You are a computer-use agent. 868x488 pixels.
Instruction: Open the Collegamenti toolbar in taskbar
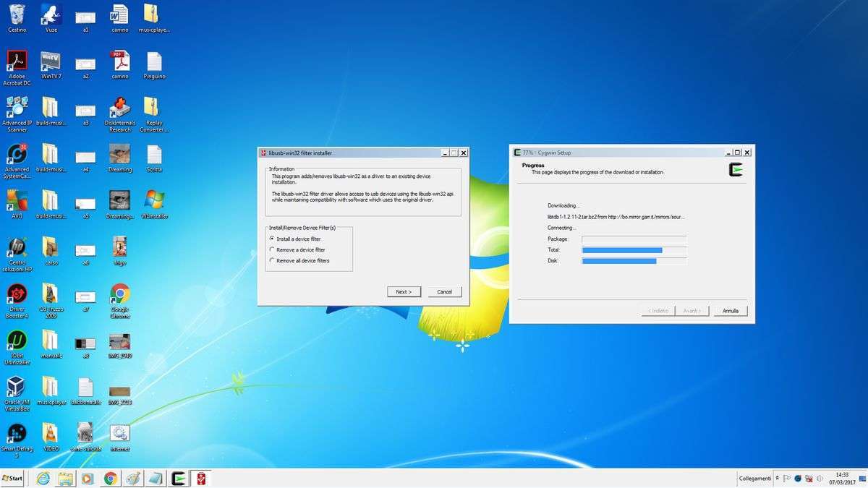754,479
